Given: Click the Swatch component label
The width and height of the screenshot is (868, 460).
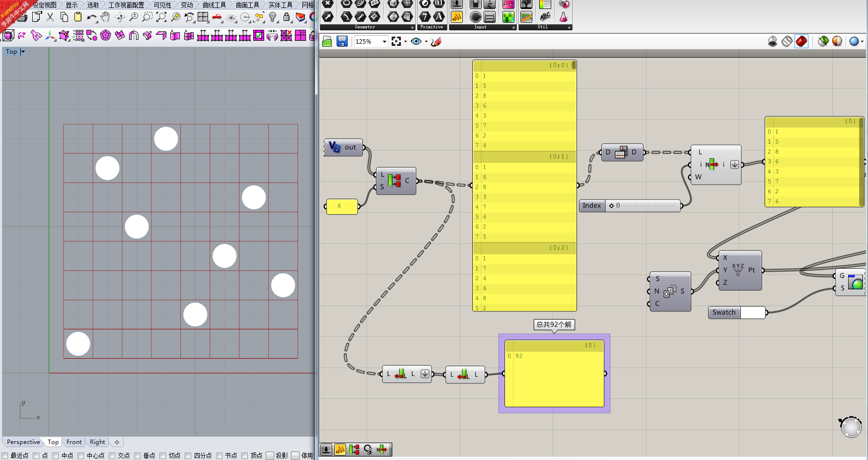Looking at the screenshot, I should pyautogui.click(x=724, y=312).
